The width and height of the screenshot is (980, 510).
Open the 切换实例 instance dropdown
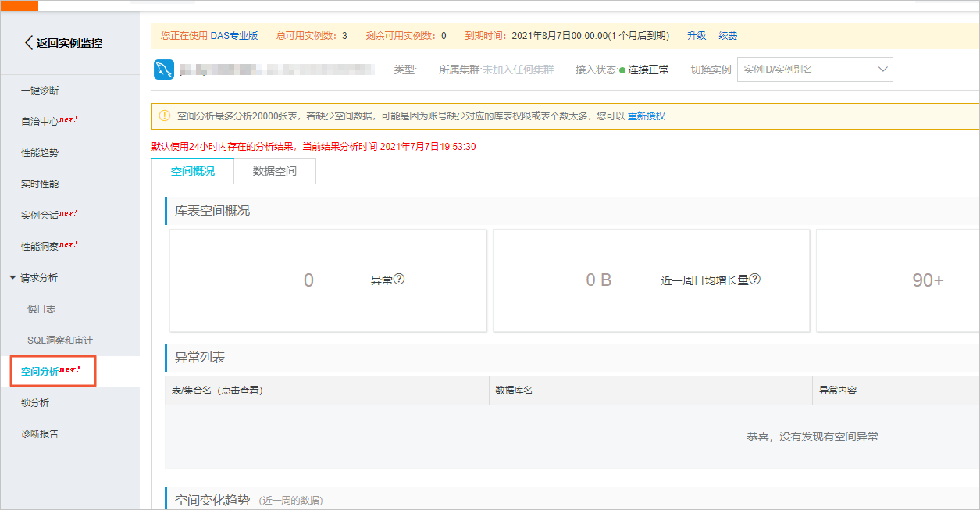pos(814,70)
